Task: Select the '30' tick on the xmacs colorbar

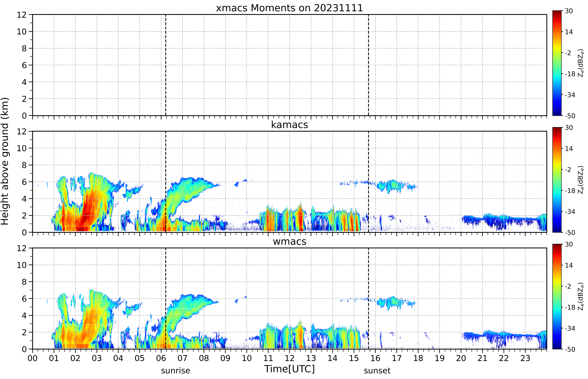Action: 569,11
